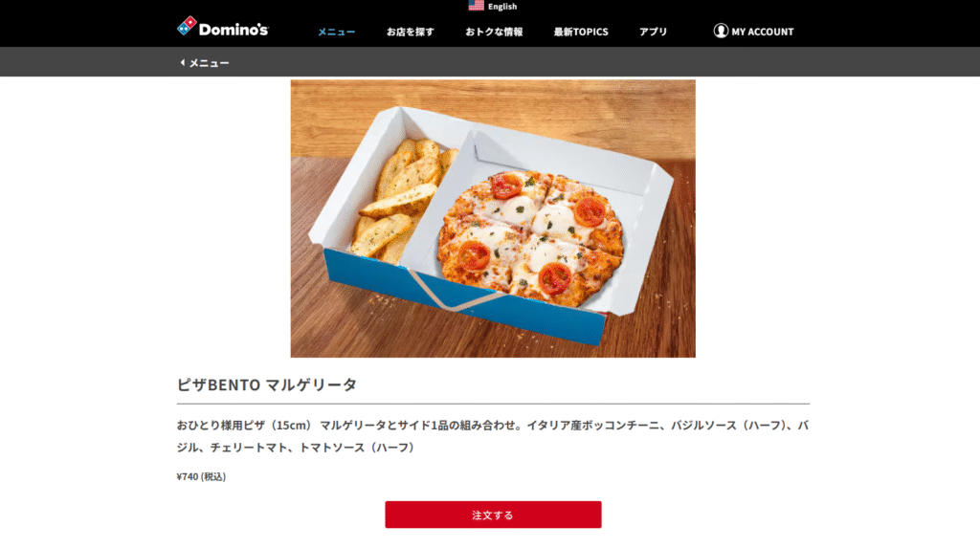Image resolution: width=980 pixels, height=548 pixels.
Task: Click the MY ACCOUNT link
Action: tap(763, 32)
